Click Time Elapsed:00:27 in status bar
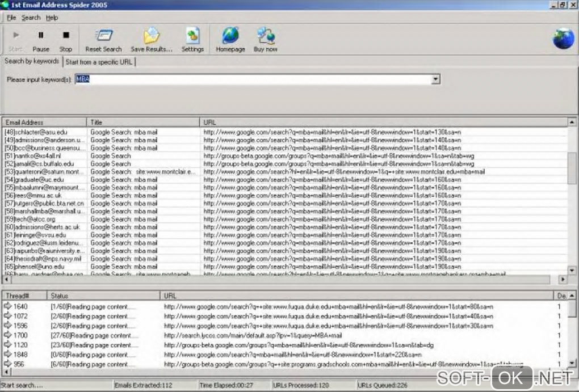Viewport: 579px width, 392px height. 226,385
